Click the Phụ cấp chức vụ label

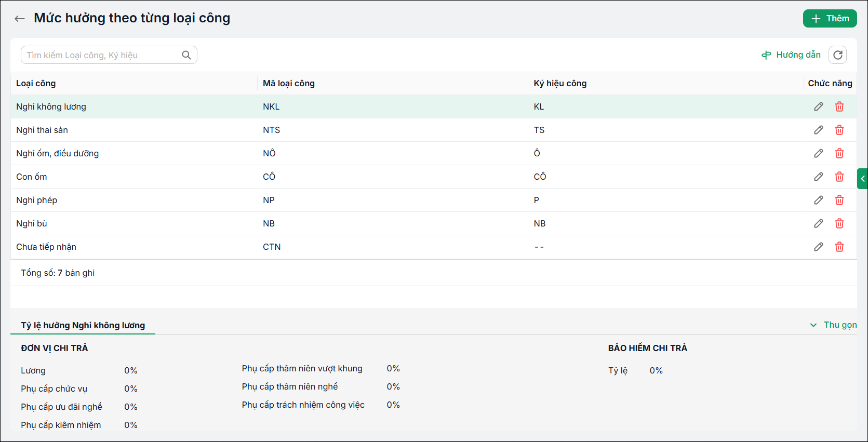pos(54,389)
